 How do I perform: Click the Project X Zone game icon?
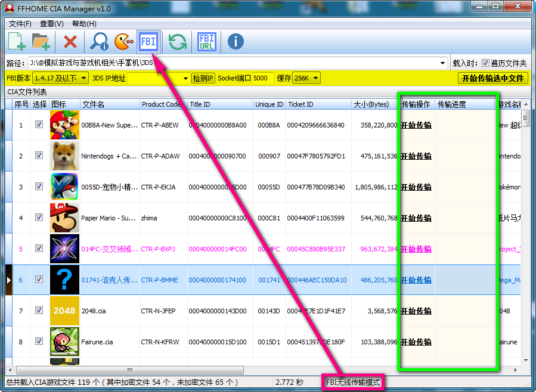click(64, 249)
